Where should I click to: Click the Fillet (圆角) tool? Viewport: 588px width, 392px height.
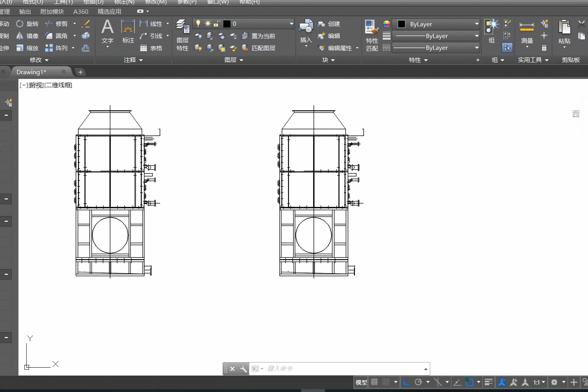tap(57, 36)
